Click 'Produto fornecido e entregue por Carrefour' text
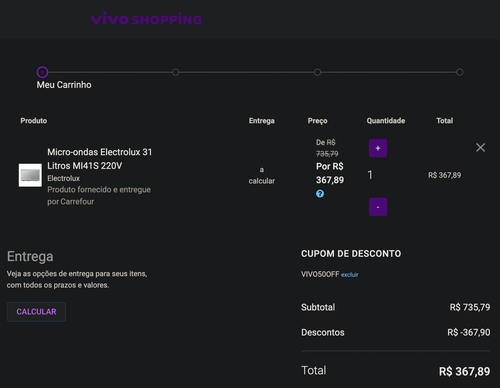The width and height of the screenshot is (500, 388). (99, 196)
